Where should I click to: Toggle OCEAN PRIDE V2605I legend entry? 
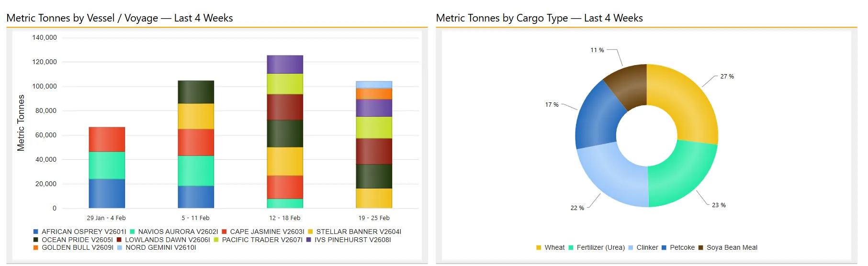(x=73, y=240)
